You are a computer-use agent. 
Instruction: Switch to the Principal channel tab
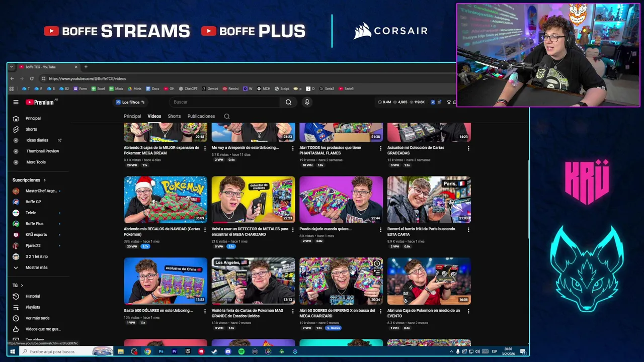[x=132, y=116]
